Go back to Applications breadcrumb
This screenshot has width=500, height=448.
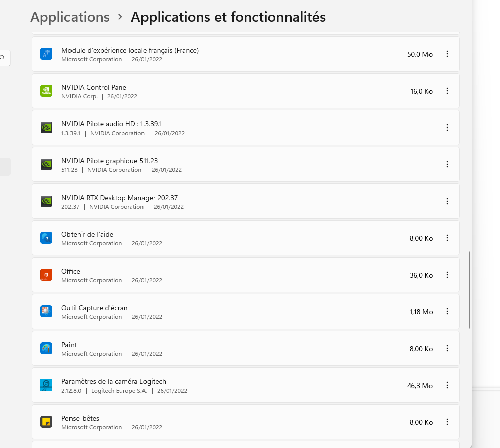(70, 17)
